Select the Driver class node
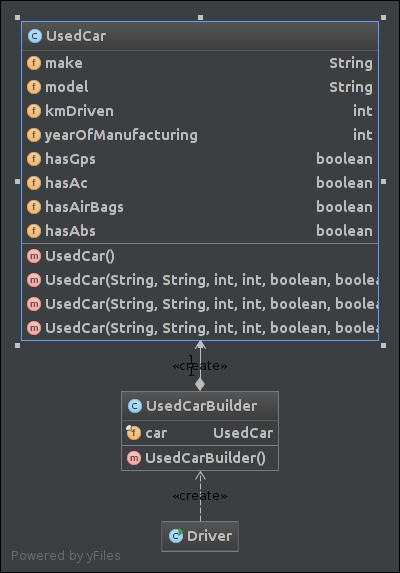The image size is (400, 573). pos(200,536)
